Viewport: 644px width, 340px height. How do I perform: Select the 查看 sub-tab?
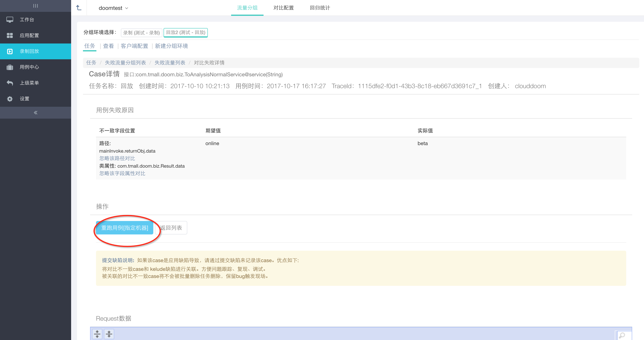coord(108,46)
